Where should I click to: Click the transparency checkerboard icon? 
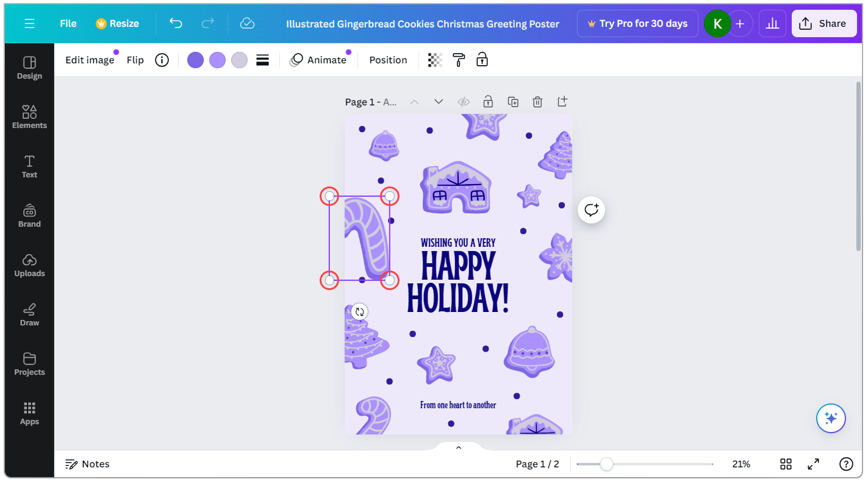pyautogui.click(x=434, y=60)
